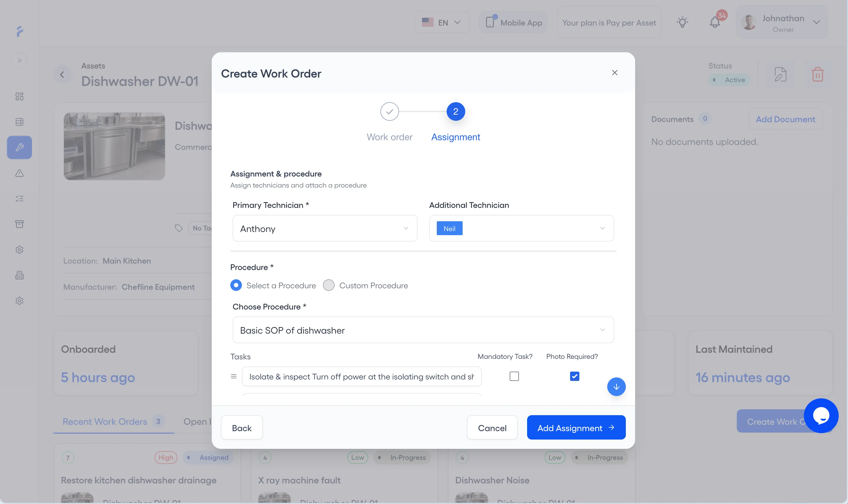Click the completed Work order step circle
848x504 pixels.
[x=389, y=111]
